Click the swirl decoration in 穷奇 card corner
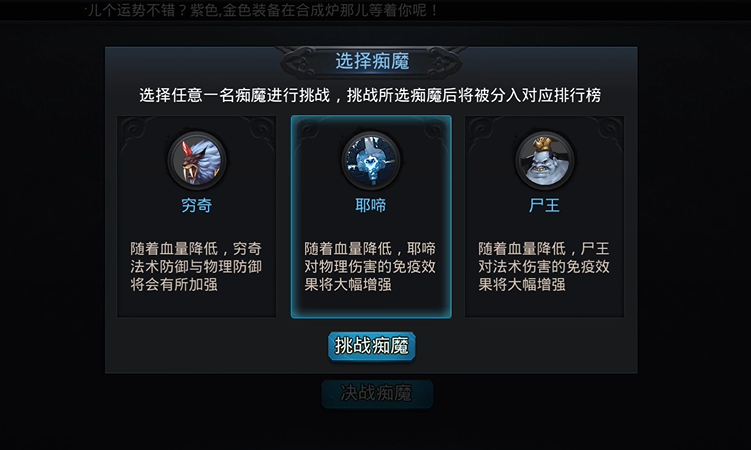The height and width of the screenshot is (450, 751). click(133, 128)
